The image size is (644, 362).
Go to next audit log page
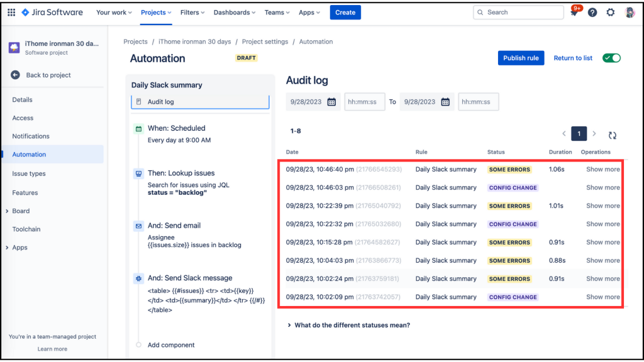point(594,134)
